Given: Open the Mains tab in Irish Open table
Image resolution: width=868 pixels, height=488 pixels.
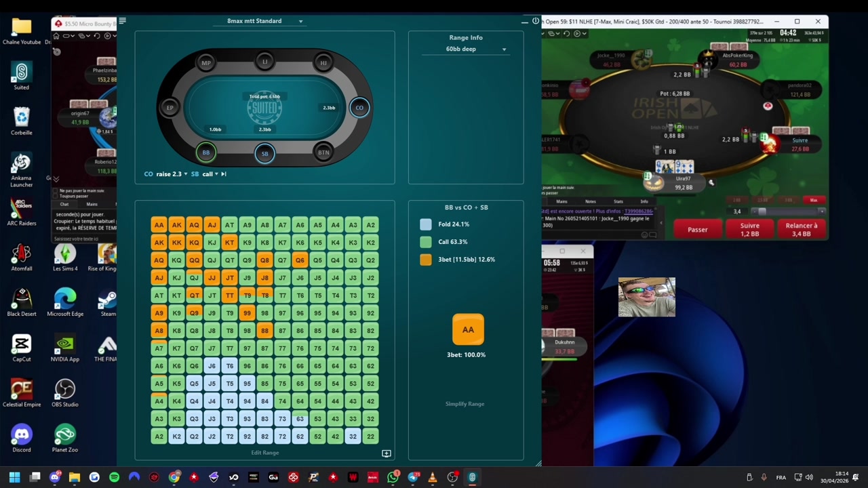Looking at the screenshot, I should tap(562, 201).
